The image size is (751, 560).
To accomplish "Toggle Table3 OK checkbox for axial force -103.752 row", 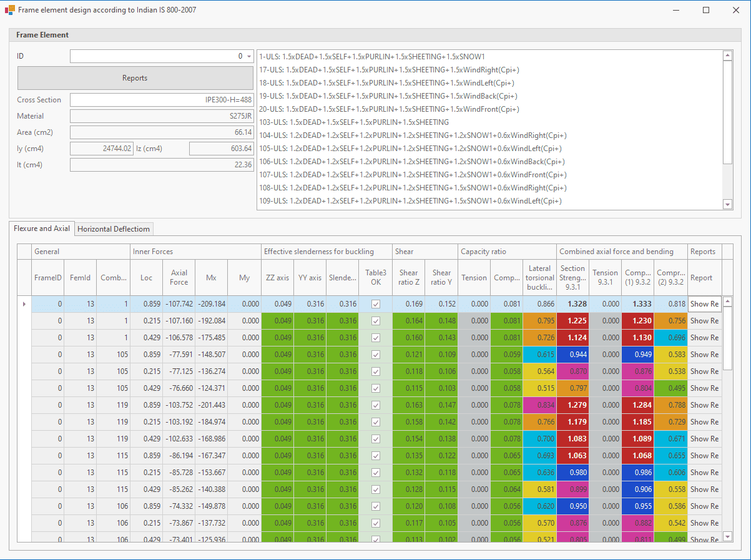I will coord(376,405).
